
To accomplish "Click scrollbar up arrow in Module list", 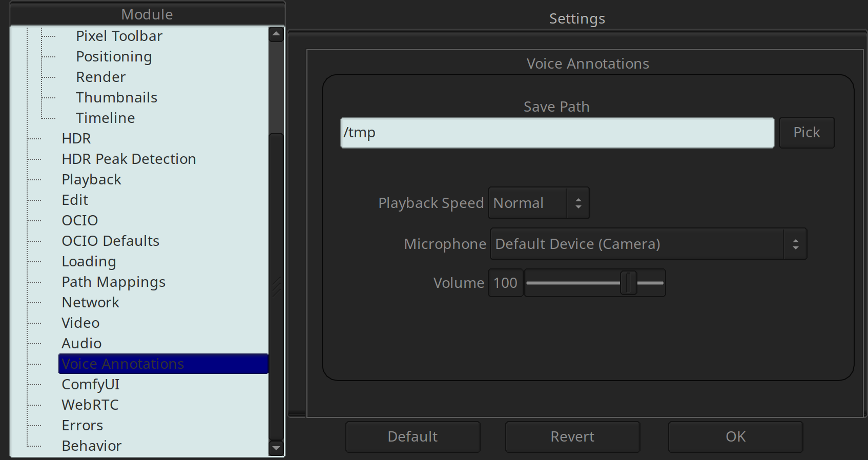I will [276, 34].
